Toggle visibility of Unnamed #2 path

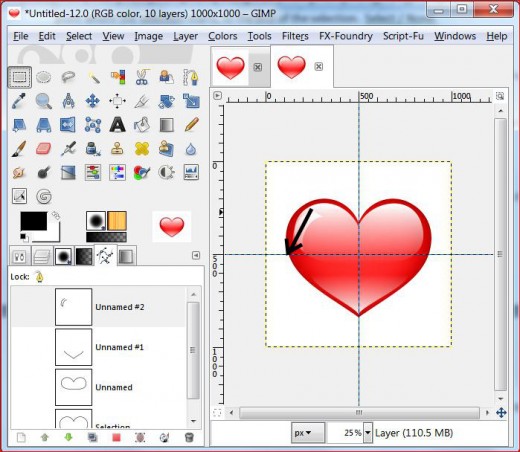[20, 307]
